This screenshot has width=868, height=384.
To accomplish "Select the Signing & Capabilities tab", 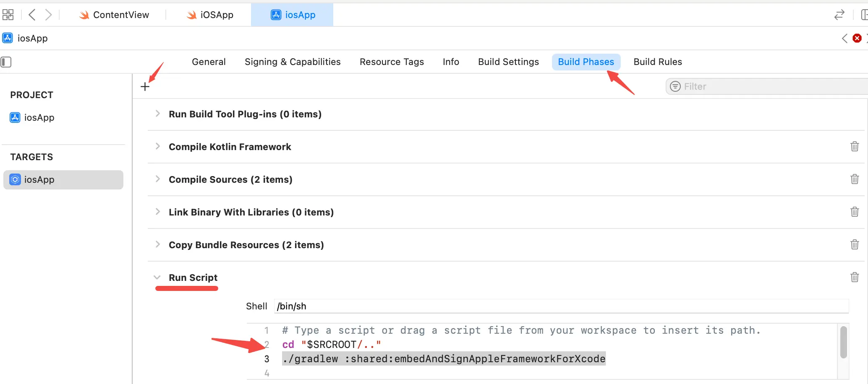I will (293, 62).
